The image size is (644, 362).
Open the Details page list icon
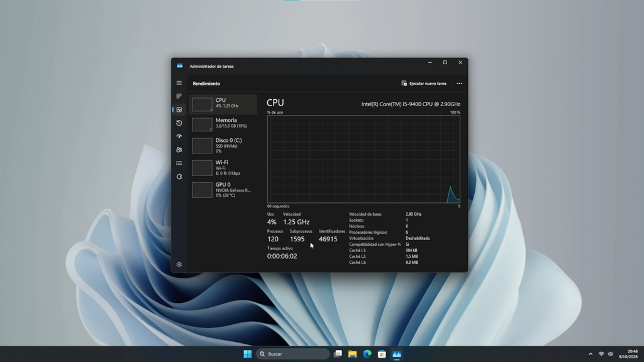179,163
